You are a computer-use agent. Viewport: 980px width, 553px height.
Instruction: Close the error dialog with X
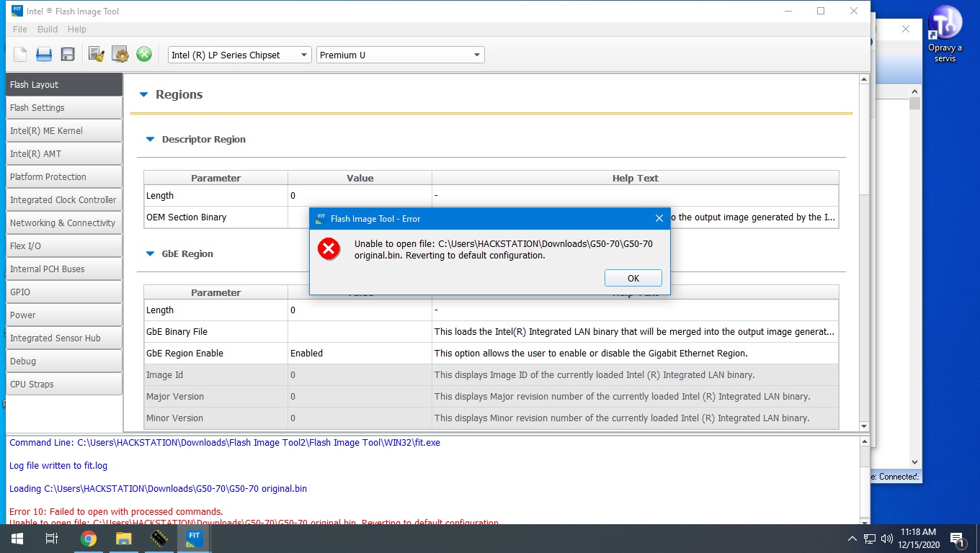click(659, 218)
